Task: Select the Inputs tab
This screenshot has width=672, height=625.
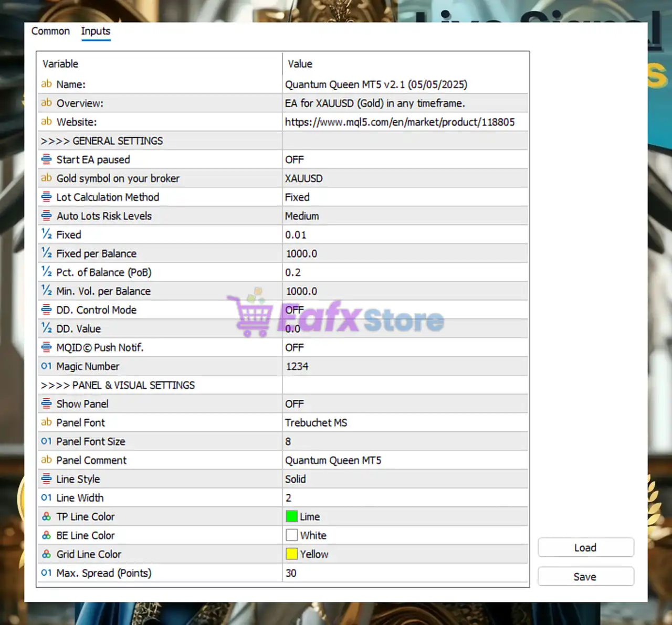Action: pos(96,31)
